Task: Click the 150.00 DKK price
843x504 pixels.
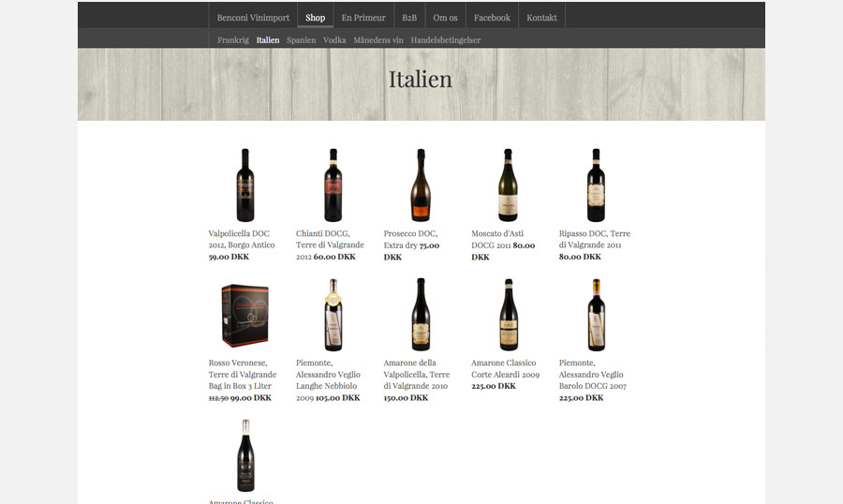Action: [x=406, y=397]
